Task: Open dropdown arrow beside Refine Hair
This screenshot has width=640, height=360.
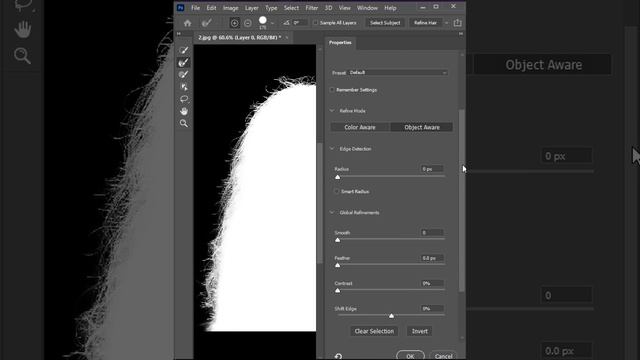Action: click(x=446, y=23)
